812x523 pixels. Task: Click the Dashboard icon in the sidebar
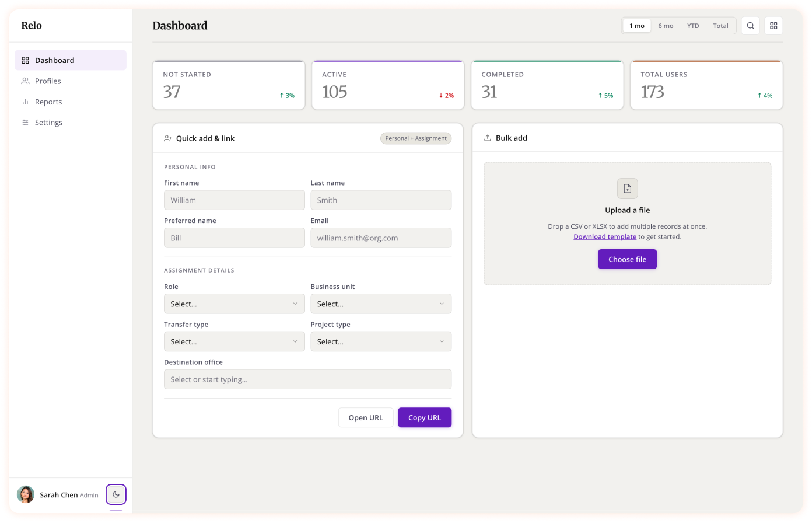[25, 60]
